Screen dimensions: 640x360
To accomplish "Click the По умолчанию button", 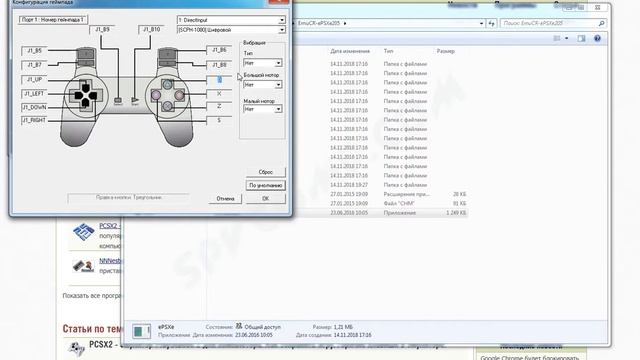I will 265,185.
